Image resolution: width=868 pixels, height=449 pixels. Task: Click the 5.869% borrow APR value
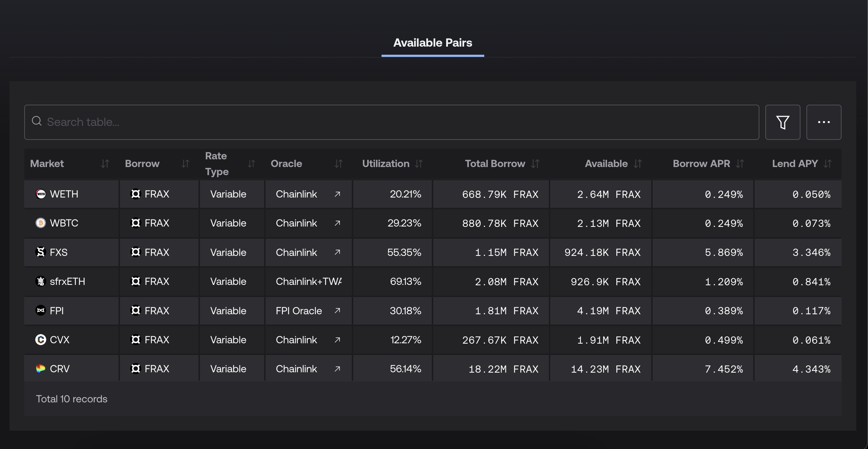(x=724, y=253)
